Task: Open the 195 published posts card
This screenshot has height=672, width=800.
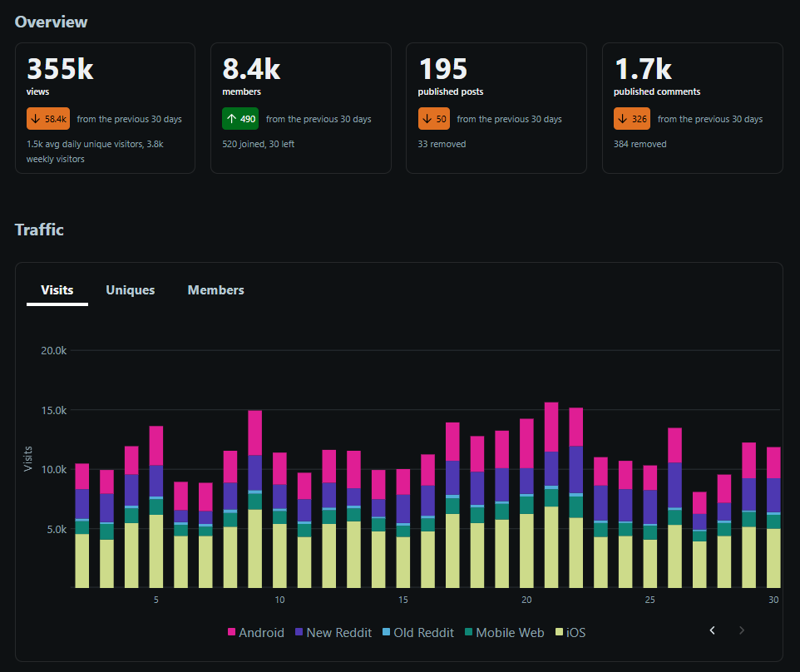Action: click(x=496, y=108)
